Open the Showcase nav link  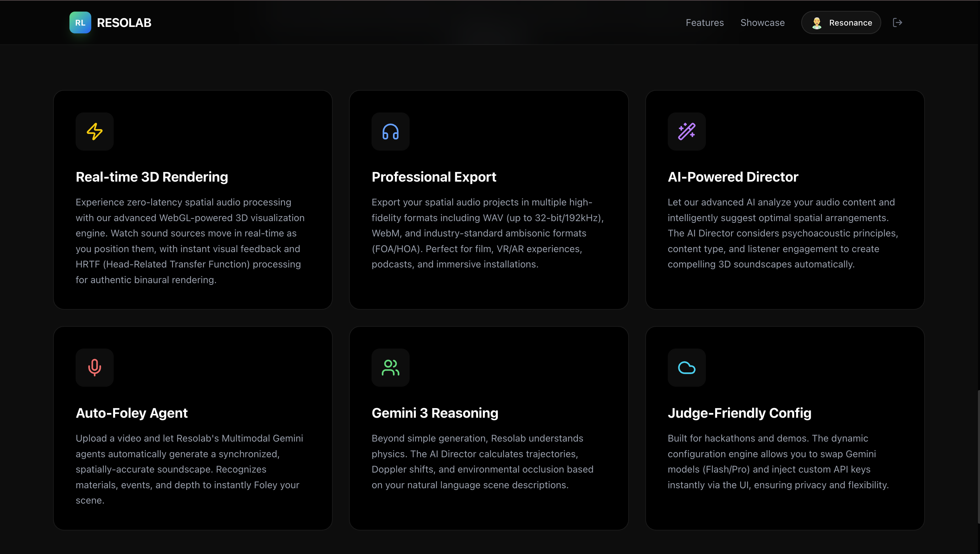pos(762,22)
